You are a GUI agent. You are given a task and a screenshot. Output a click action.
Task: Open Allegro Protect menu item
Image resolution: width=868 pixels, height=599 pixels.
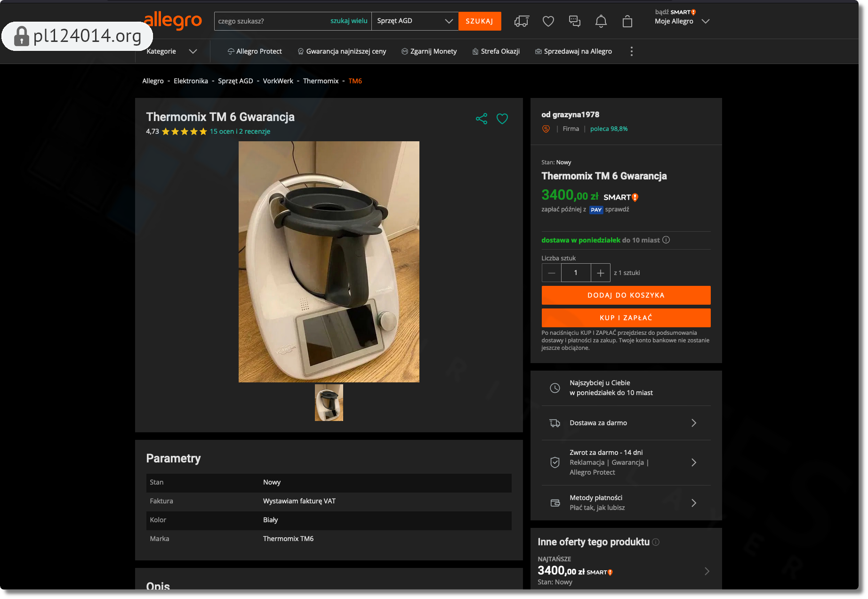(x=254, y=51)
